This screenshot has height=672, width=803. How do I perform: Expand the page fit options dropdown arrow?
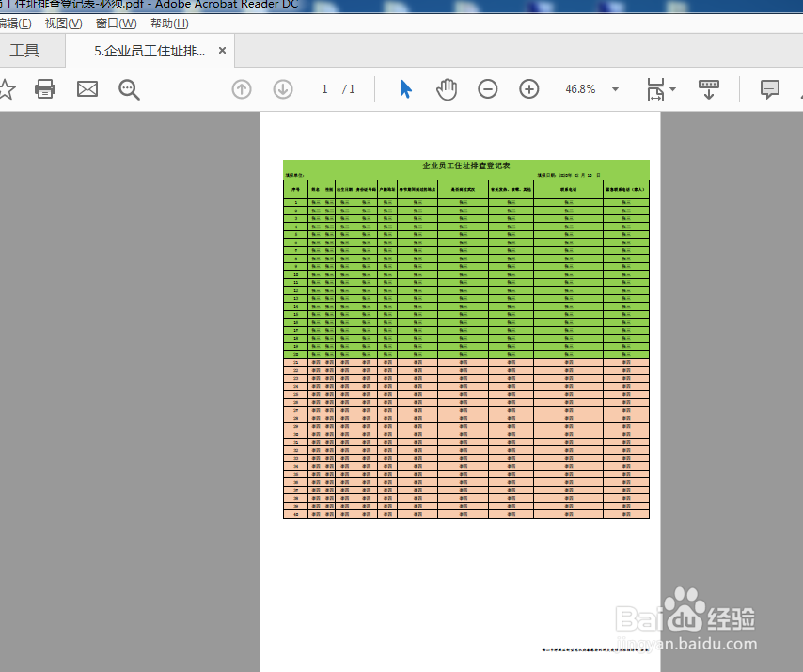[x=673, y=89]
